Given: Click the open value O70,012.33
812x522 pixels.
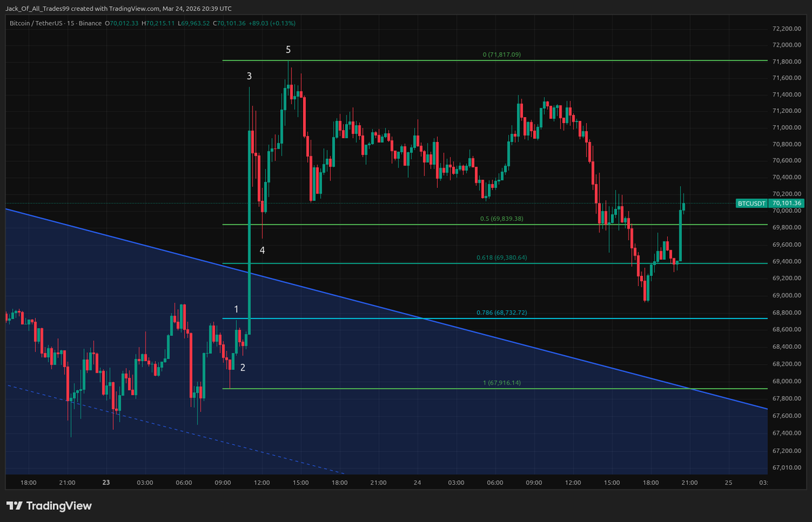Looking at the screenshot, I should point(122,23).
